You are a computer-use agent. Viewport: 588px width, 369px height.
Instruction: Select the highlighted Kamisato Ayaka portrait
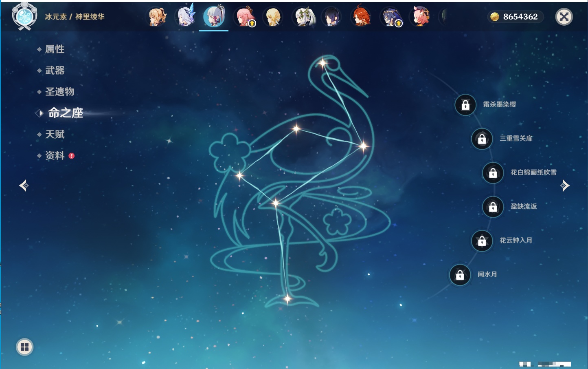click(214, 17)
